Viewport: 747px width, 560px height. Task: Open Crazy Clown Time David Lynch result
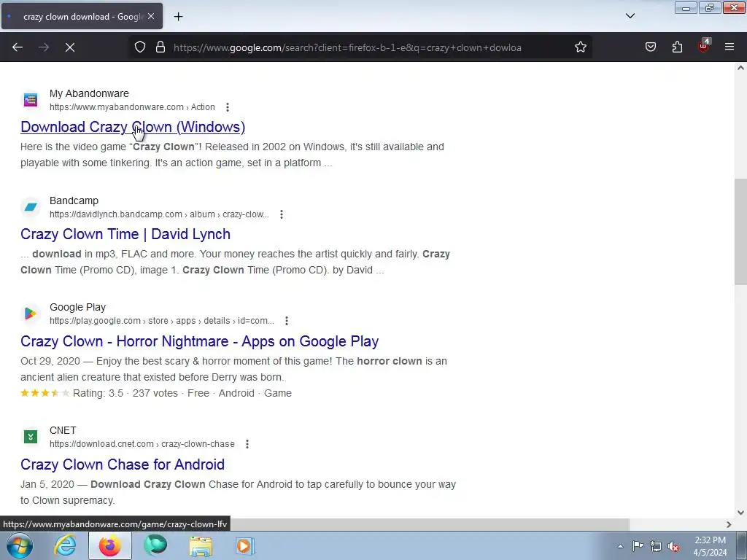[125, 234]
